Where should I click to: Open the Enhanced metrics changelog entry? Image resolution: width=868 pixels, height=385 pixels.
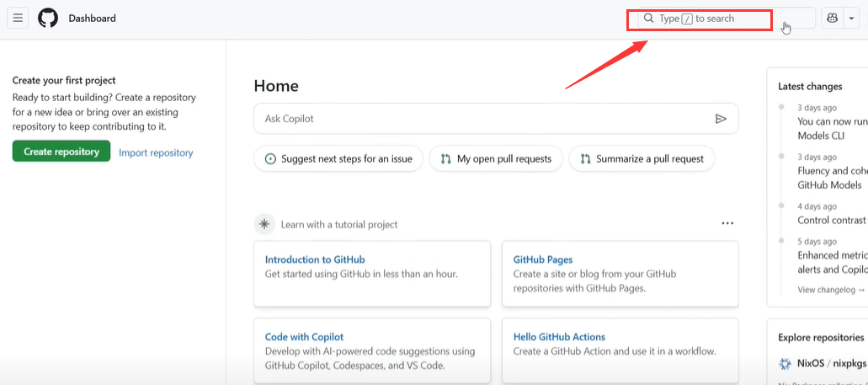[833, 263]
